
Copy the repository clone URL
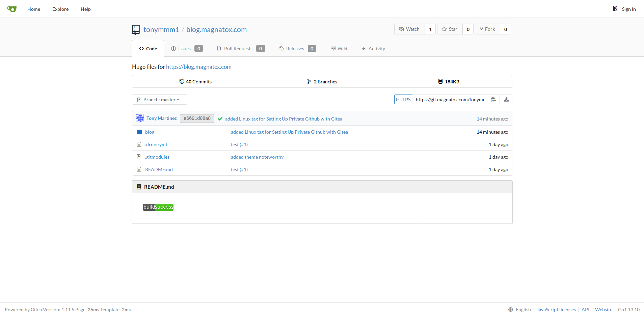pyautogui.click(x=493, y=100)
